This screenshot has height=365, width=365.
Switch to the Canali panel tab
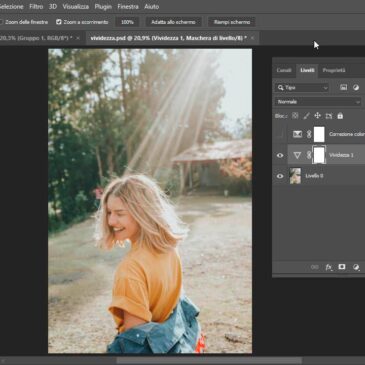(284, 70)
